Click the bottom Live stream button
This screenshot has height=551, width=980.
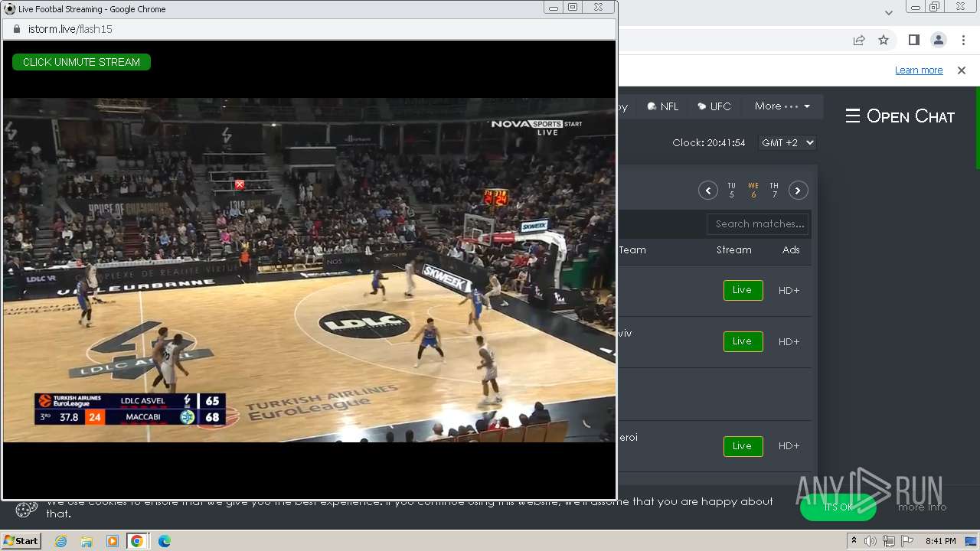click(743, 446)
